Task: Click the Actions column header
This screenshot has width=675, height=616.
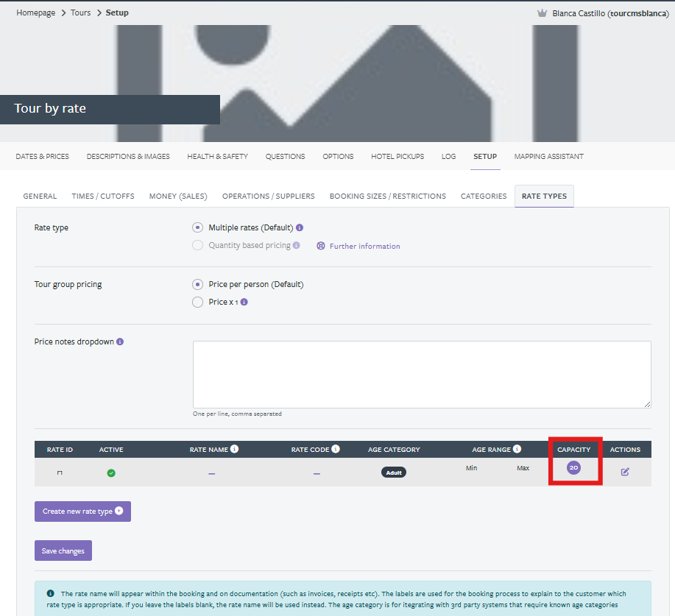Action: click(x=625, y=450)
